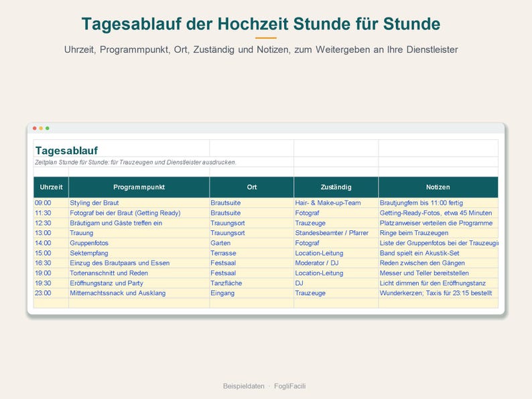Select 'Brautjungfern bis 11:00 fertig' note

coord(438,203)
